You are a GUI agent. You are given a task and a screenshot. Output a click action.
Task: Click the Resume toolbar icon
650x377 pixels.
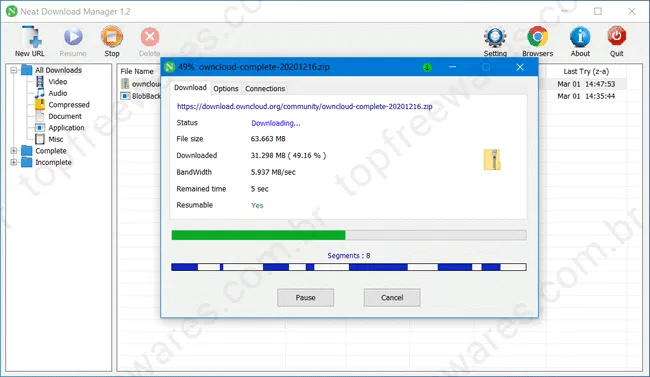73,36
